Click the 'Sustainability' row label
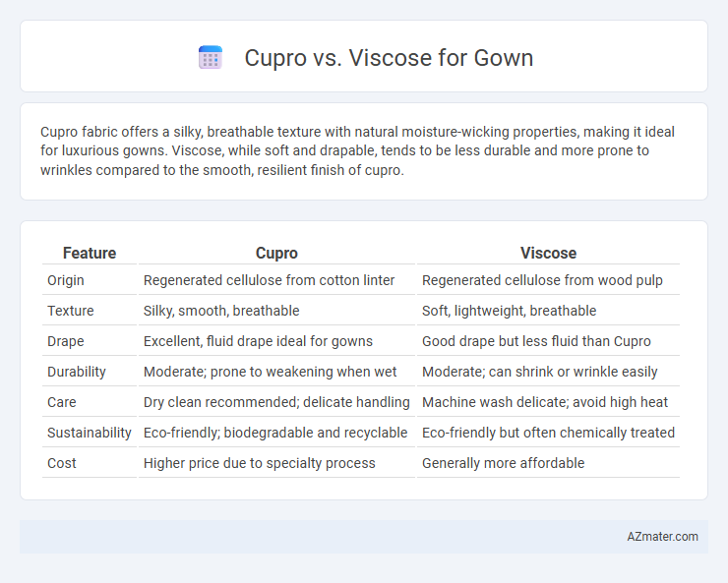 (90, 433)
